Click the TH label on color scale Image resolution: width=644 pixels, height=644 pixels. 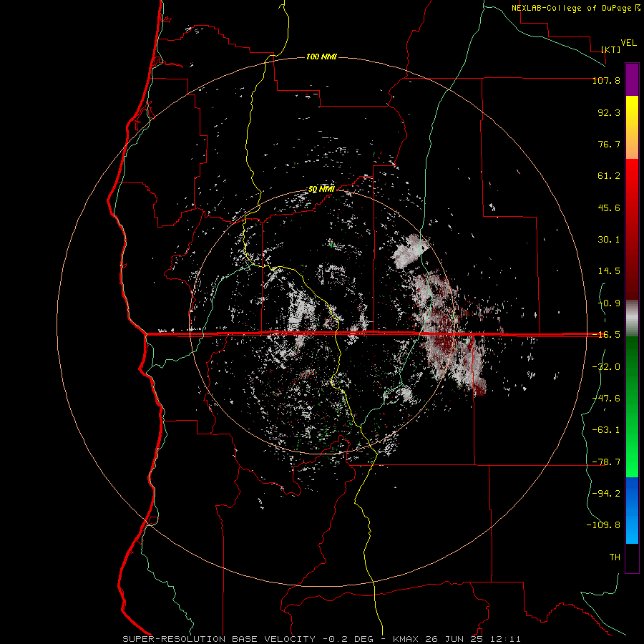click(615, 557)
